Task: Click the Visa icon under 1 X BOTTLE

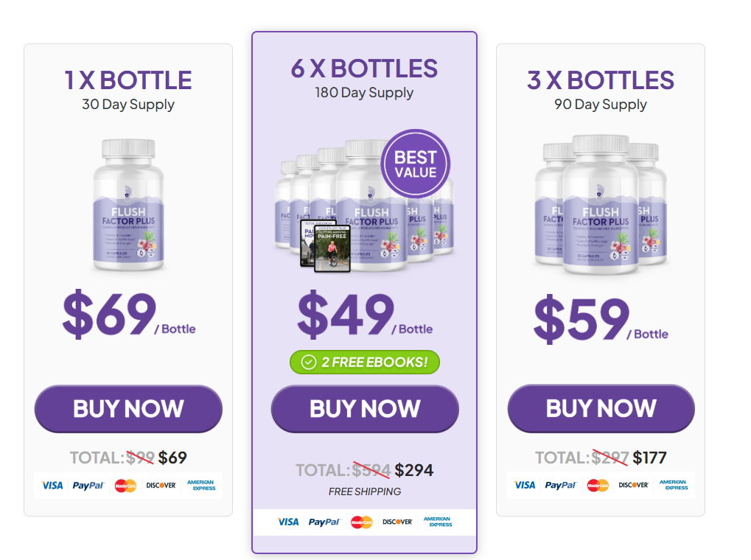Action: (52, 485)
